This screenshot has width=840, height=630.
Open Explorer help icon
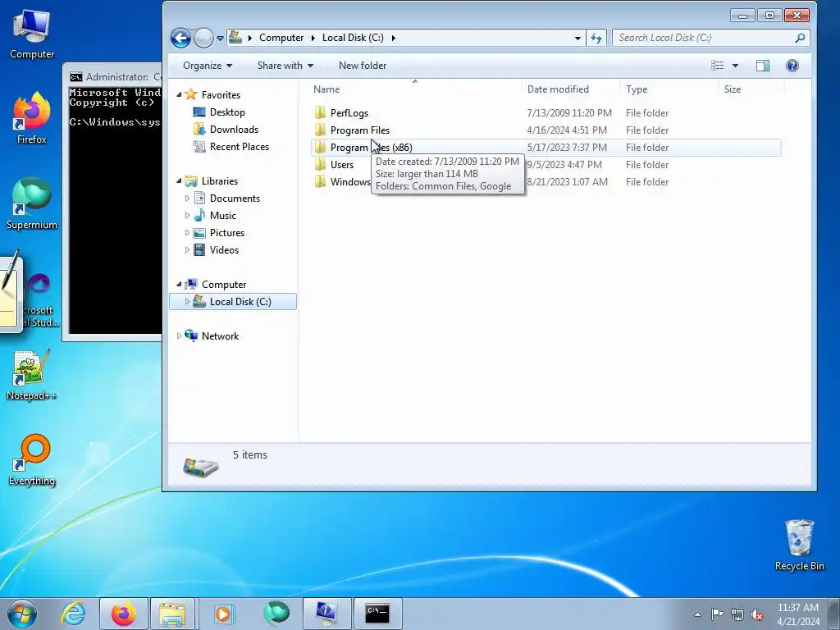[x=792, y=66]
